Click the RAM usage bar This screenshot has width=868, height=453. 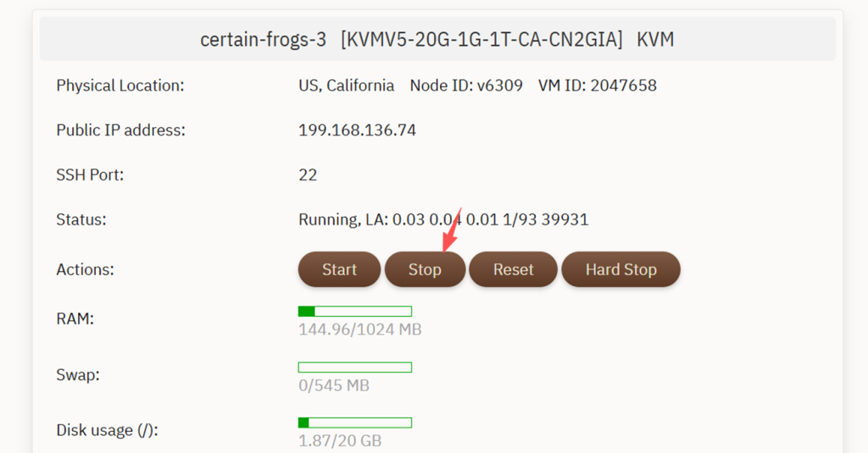tap(354, 312)
